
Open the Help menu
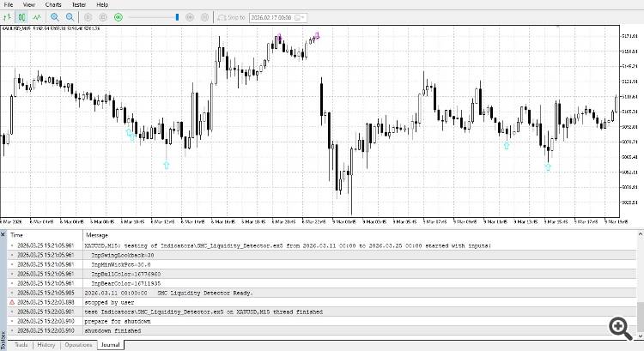[x=102, y=4]
